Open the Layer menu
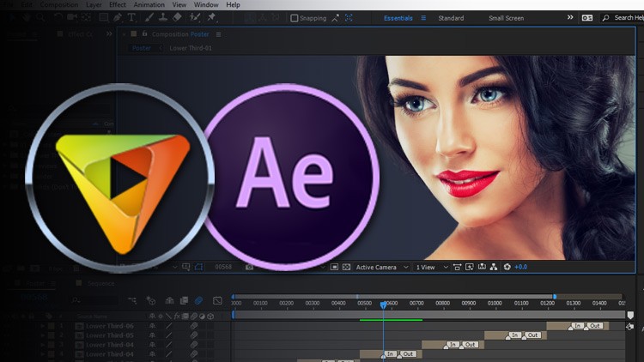The width and height of the screenshot is (644, 362). [x=94, y=4]
